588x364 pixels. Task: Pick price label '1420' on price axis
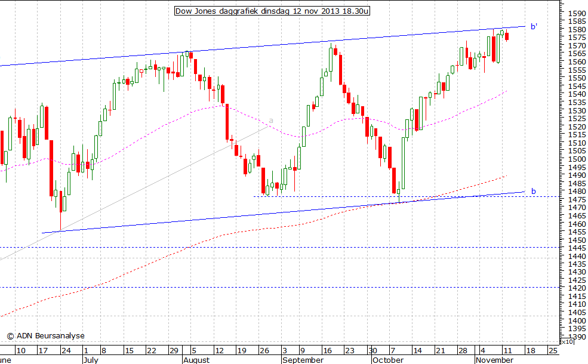coord(577,288)
